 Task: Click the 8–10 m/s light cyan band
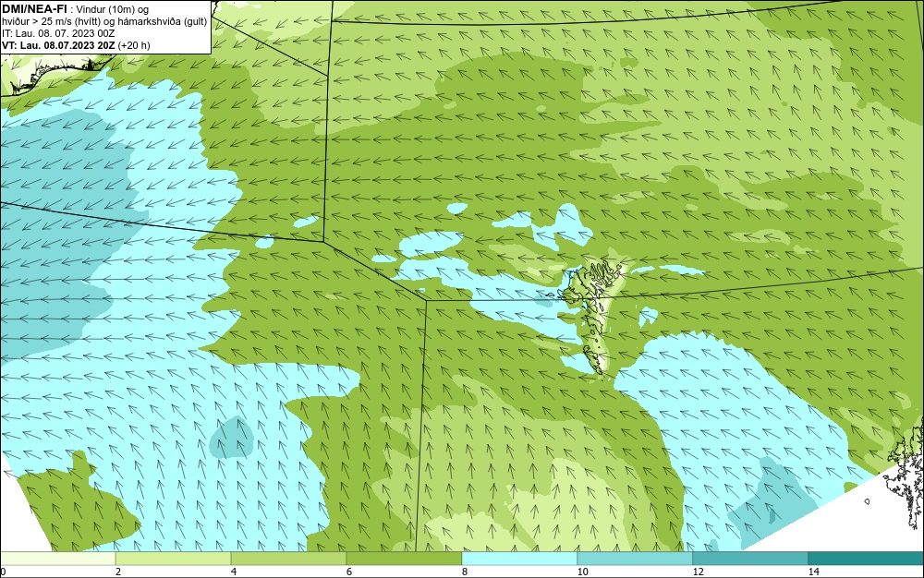pos(519,558)
